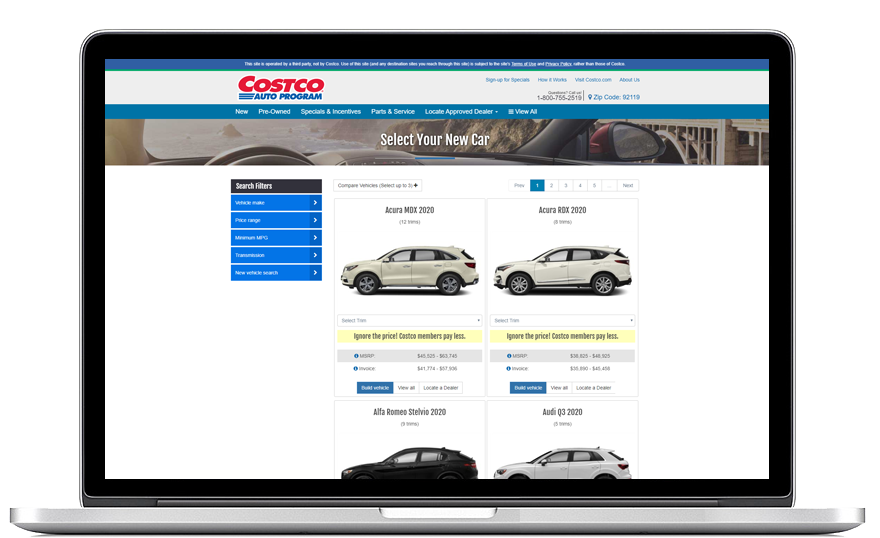Click the Audi Q3 2020 car image
Image resolution: width=880 pixels, height=538 pixels.
pyautogui.click(x=562, y=463)
